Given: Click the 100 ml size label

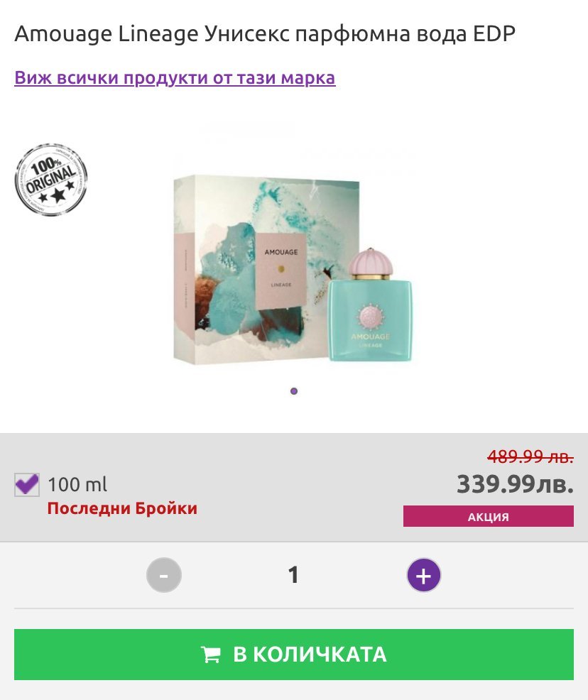Looking at the screenshot, I should tap(77, 485).
